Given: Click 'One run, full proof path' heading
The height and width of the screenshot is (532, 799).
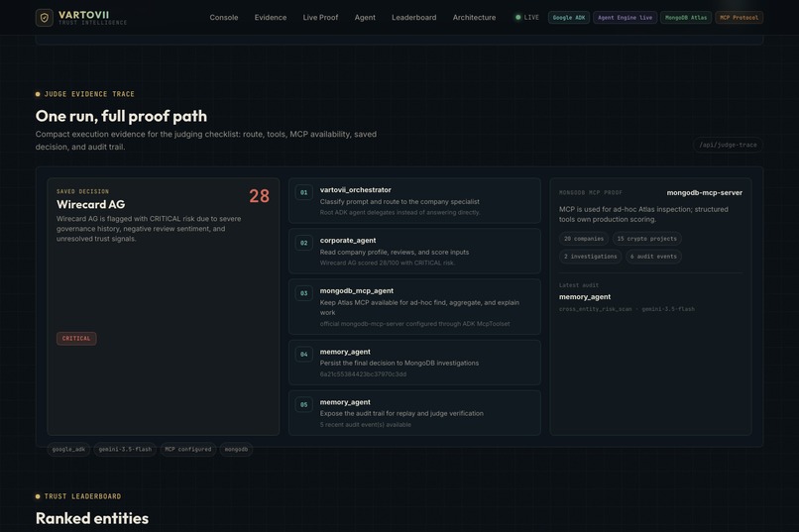Looking at the screenshot, I should tap(121, 116).
